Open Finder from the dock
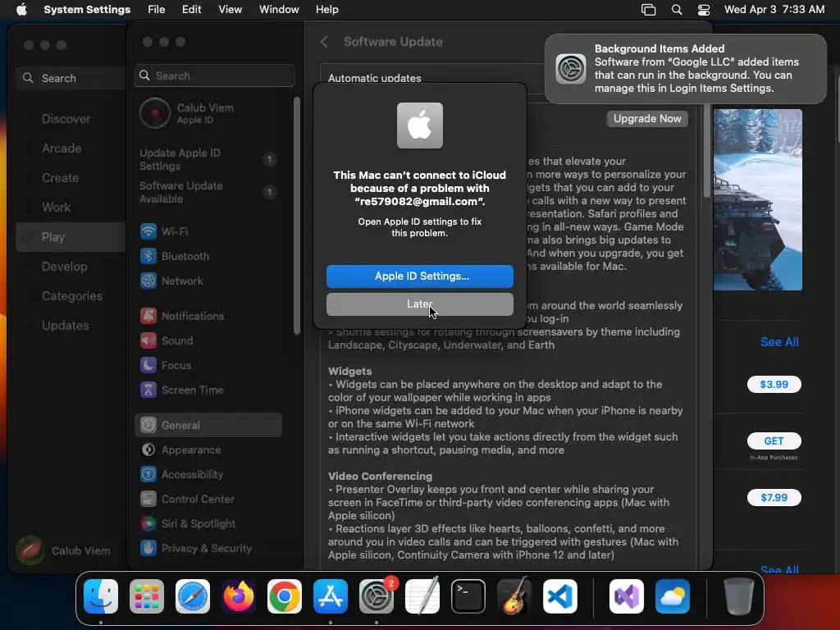Viewport: 840px width, 630px height. pyautogui.click(x=101, y=596)
